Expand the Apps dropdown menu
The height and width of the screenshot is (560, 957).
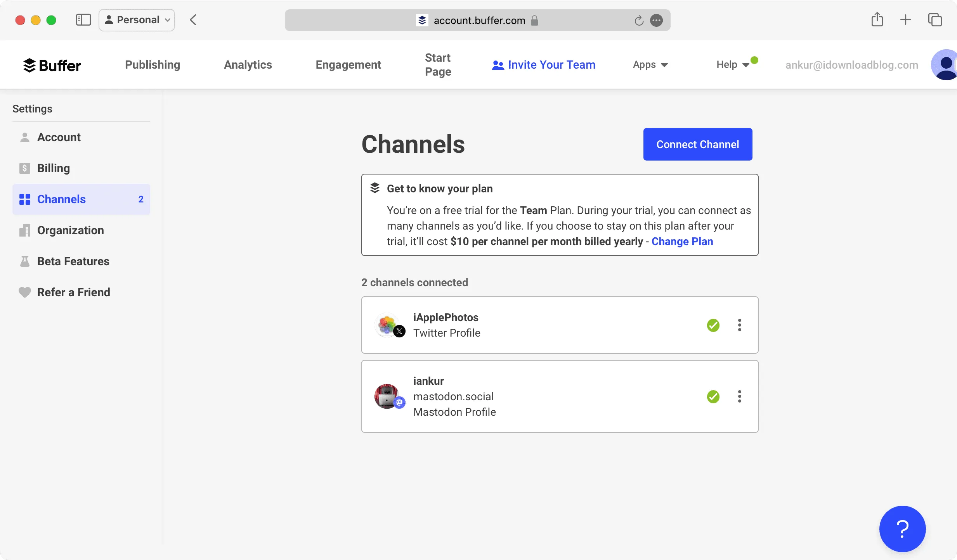[x=650, y=65]
